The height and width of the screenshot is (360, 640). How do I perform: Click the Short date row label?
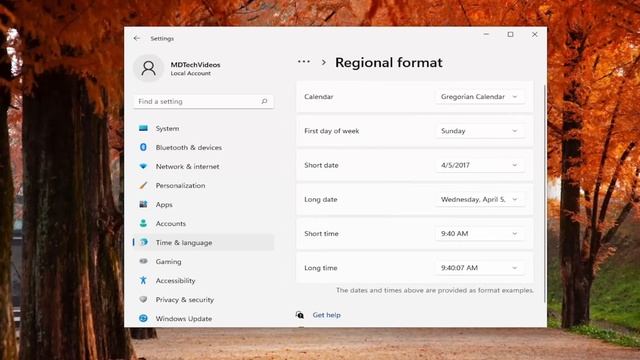point(321,165)
